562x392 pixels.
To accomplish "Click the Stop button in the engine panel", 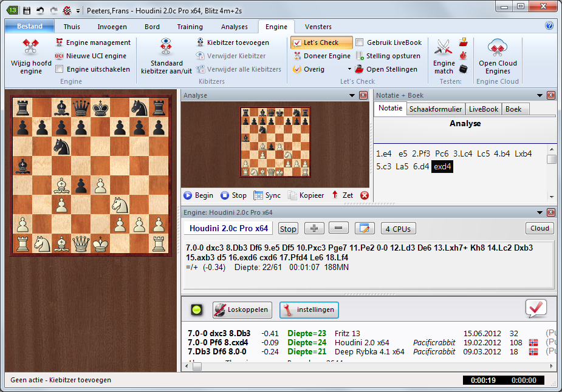I will [x=288, y=229].
